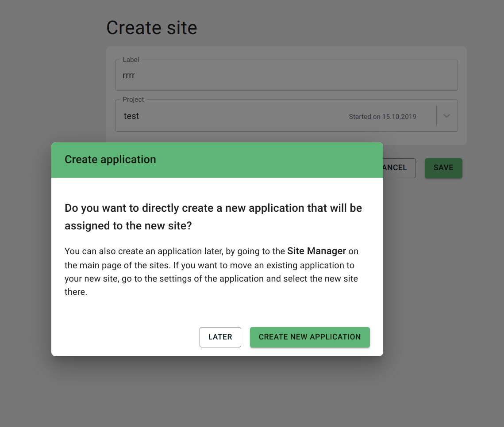Click the bold "Site Manager" text
The image size is (504, 427).
tap(316, 251)
